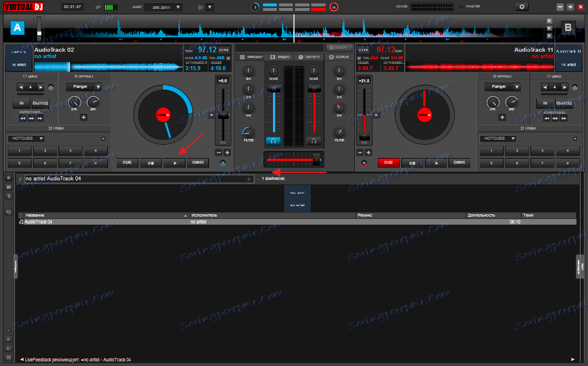Select deck A with the blue A icon

17,28
